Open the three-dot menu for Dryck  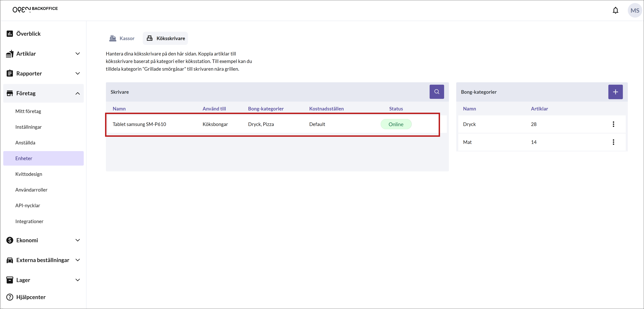pos(613,124)
